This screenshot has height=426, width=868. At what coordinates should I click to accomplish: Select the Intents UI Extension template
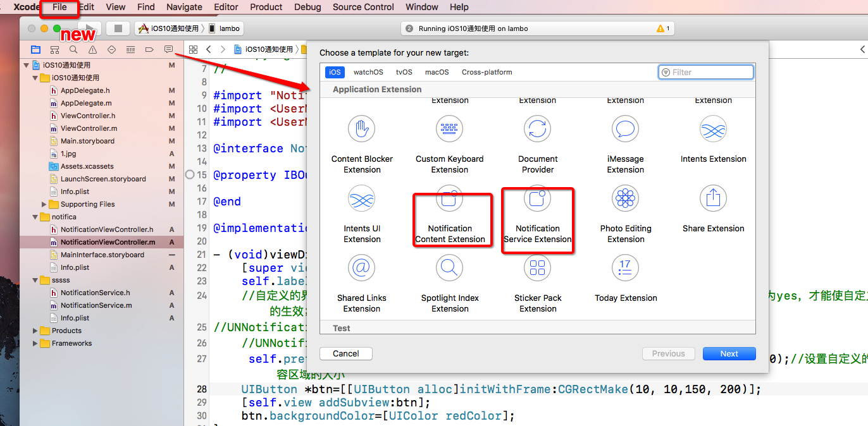[362, 215]
